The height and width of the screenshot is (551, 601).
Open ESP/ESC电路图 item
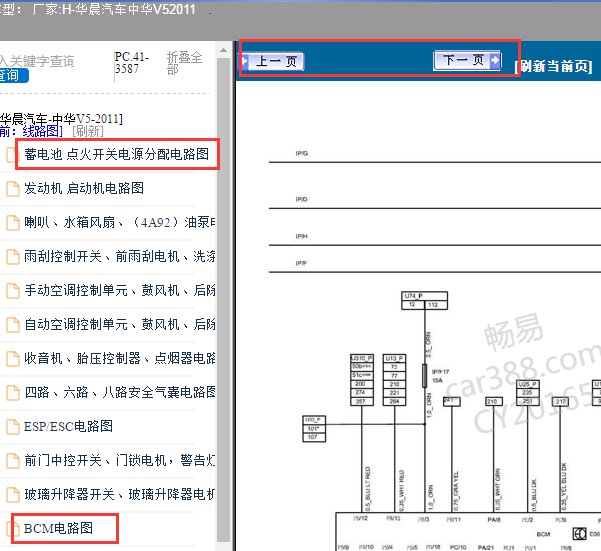tap(68, 426)
